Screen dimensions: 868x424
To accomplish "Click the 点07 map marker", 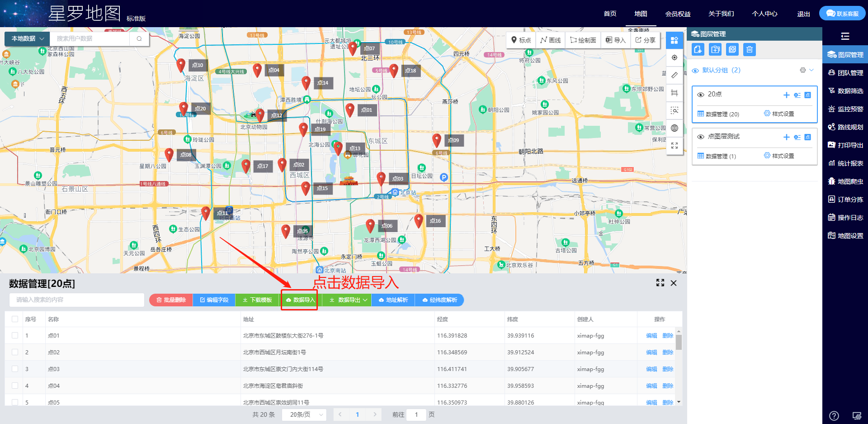I will point(353,48).
